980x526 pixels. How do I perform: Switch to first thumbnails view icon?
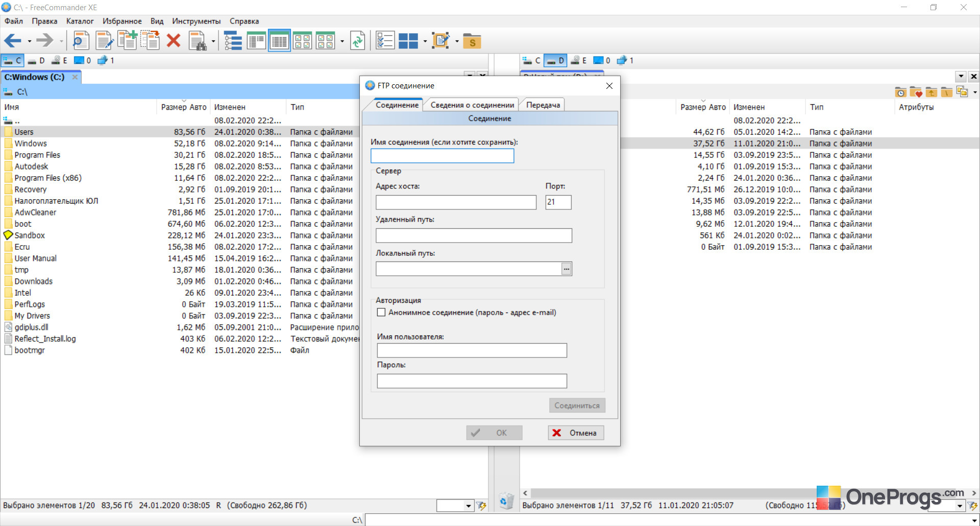[x=303, y=41]
